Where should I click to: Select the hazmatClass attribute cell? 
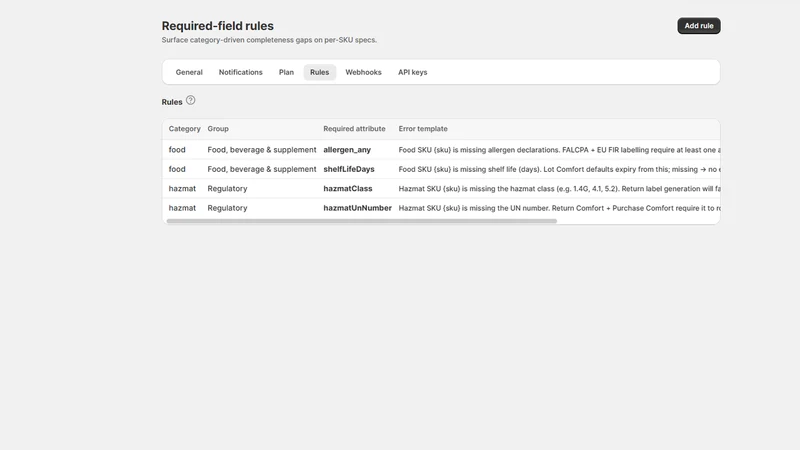tap(348, 188)
